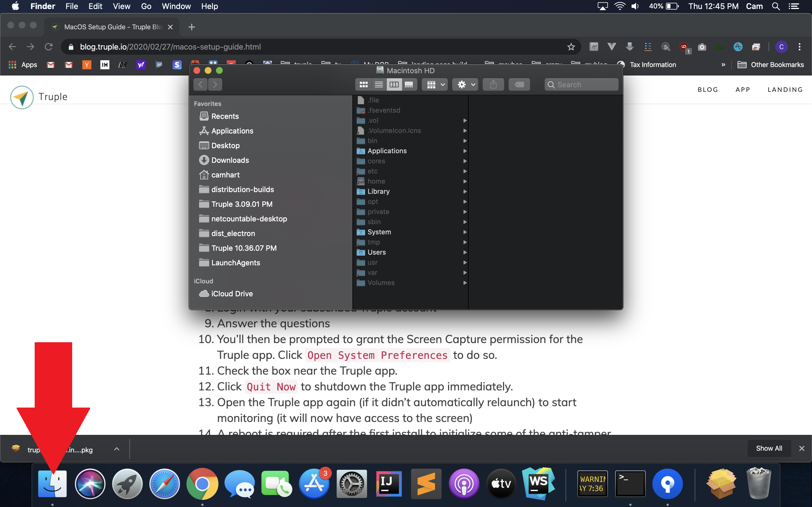Open the Podcasts app from the dock
The image size is (812, 507).
(464, 484)
